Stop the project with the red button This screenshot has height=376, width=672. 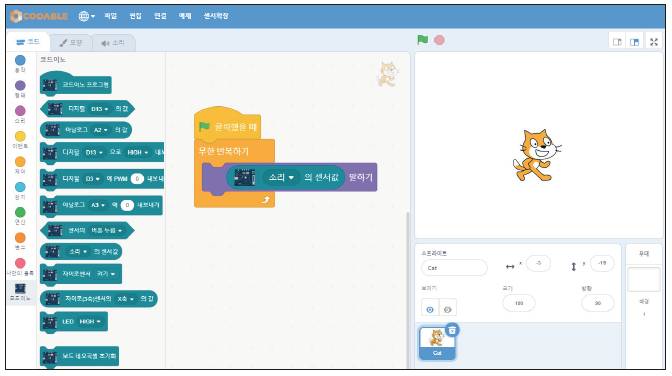439,40
